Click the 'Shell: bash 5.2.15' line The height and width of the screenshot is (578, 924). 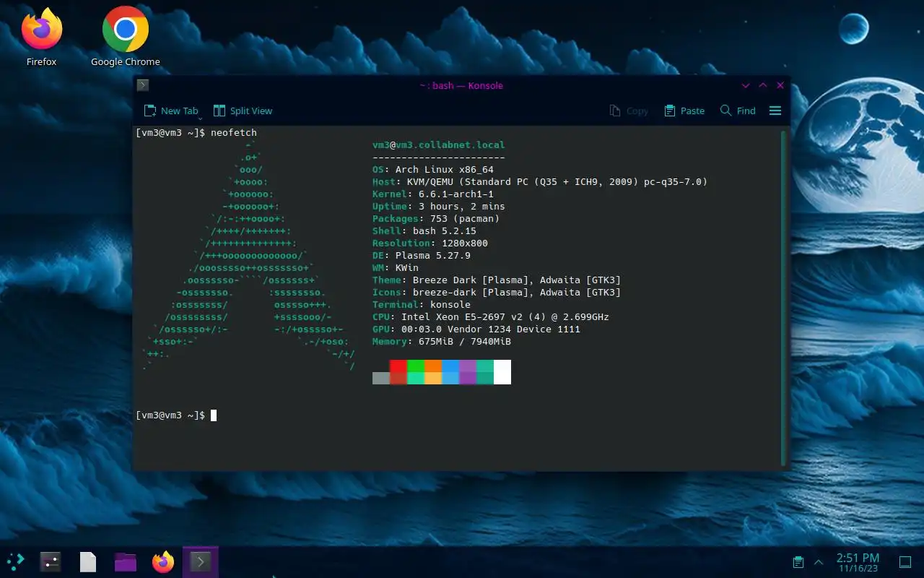[424, 231]
